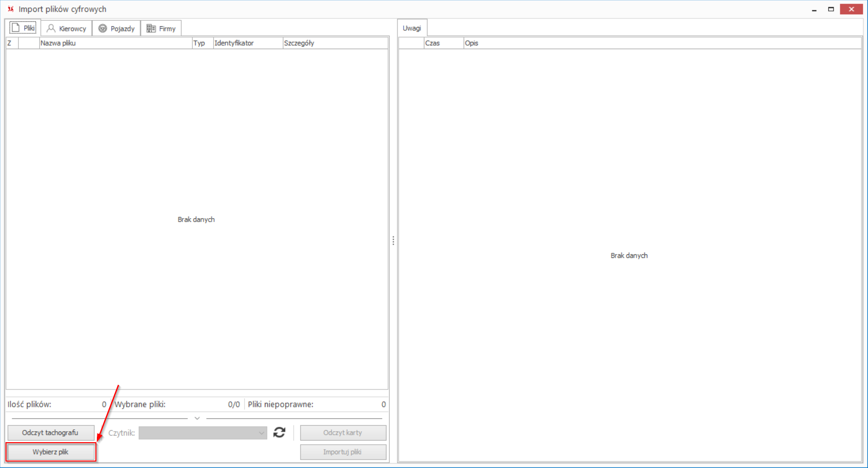The height and width of the screenshot is (468, 868).
Task: Open the Firmy tab
Action: (161, 28)
